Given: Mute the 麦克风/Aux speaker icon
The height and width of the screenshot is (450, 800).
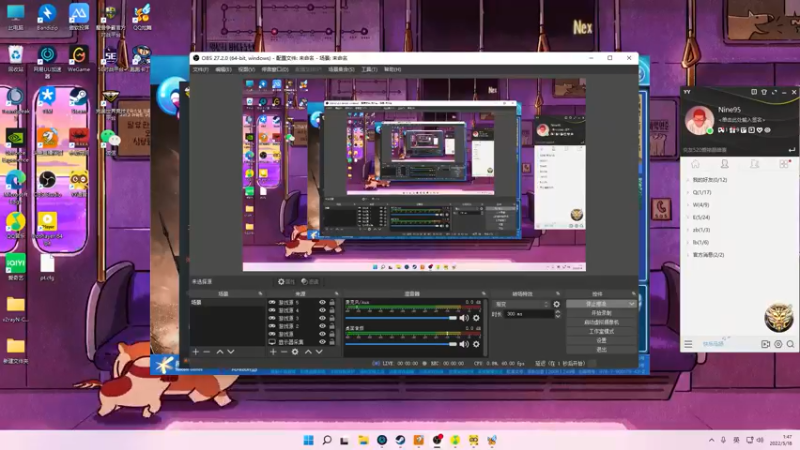Looking at the screenshot, I should 464,318.
